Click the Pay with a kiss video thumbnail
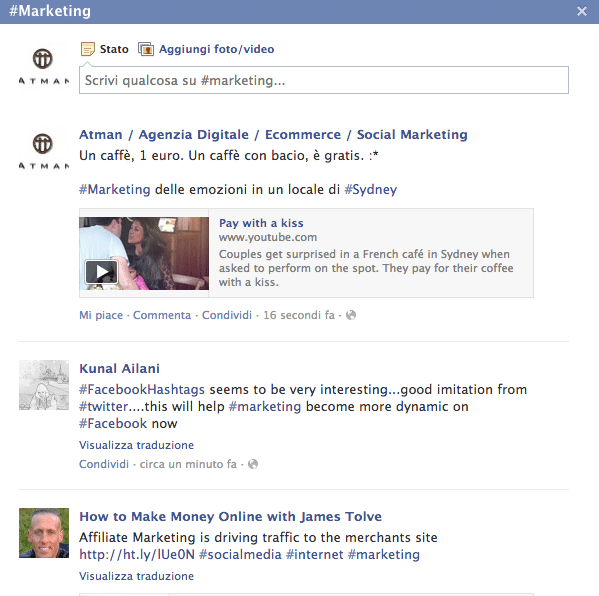Image resolution: width=599 pixels, height=596 pixels. (144, 253)
